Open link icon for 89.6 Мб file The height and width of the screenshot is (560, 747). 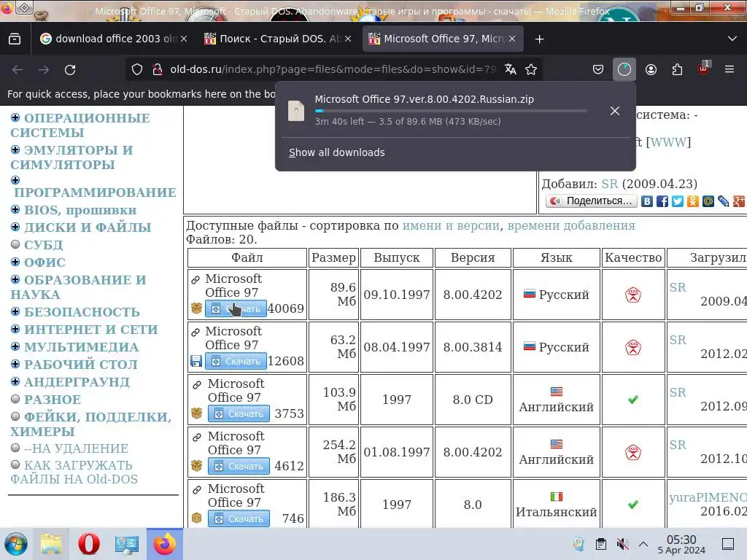196,279
